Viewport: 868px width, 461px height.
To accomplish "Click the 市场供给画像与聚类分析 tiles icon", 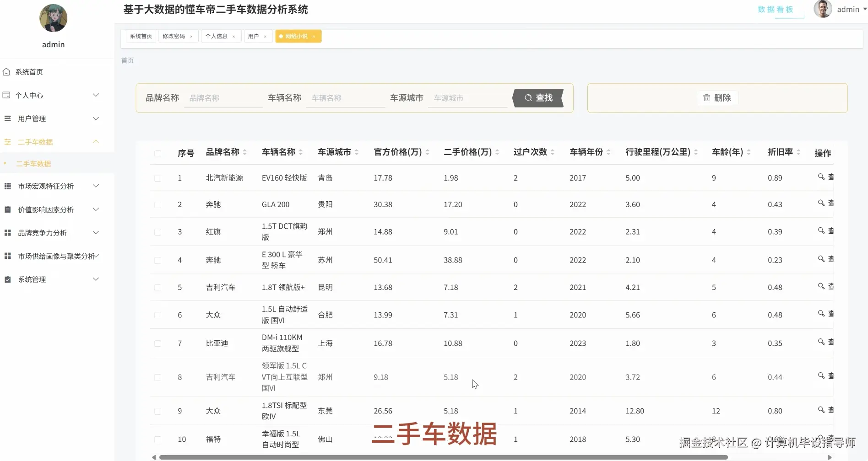I will (7, 256).
